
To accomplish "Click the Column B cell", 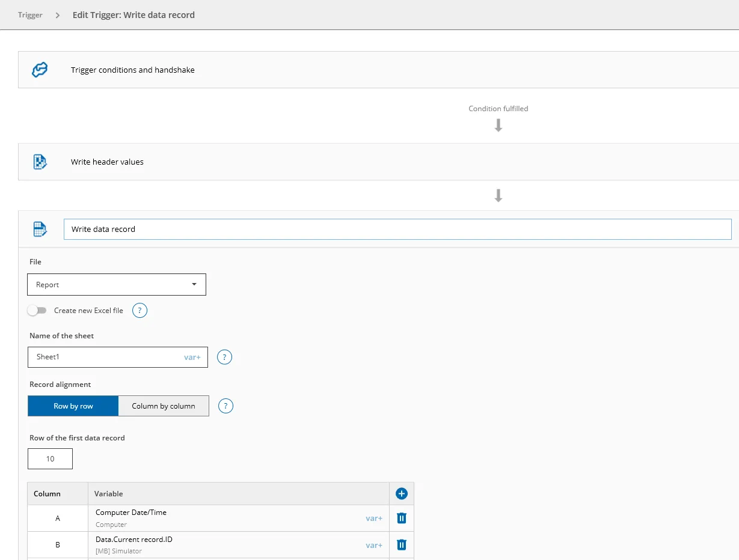I will coord(58,545).
